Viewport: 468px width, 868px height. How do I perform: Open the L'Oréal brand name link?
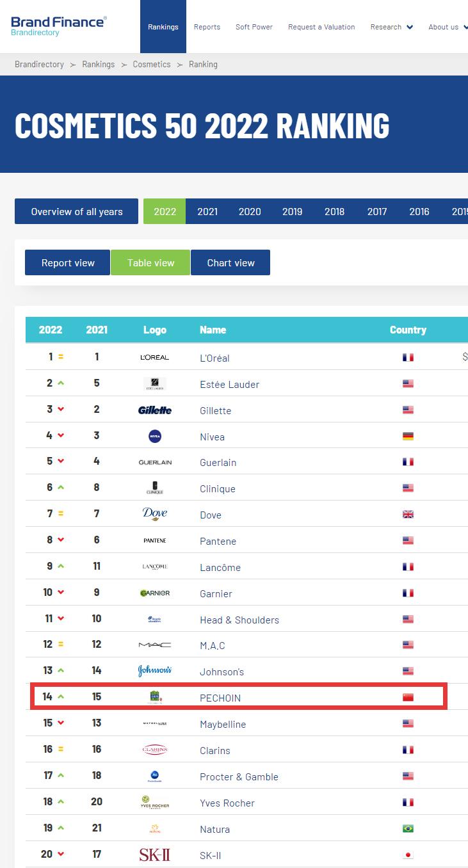click(214, 358)
